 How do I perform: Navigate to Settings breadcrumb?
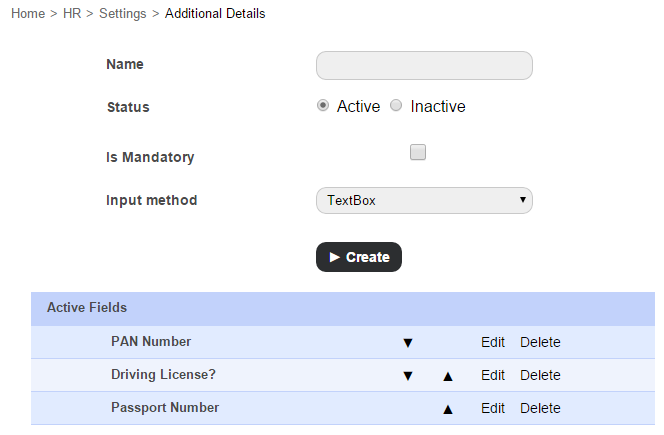122,14
